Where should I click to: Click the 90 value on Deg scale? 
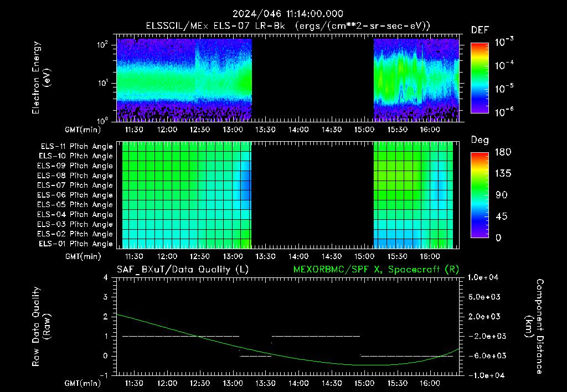pyautogui.click(x=501, y=195)
